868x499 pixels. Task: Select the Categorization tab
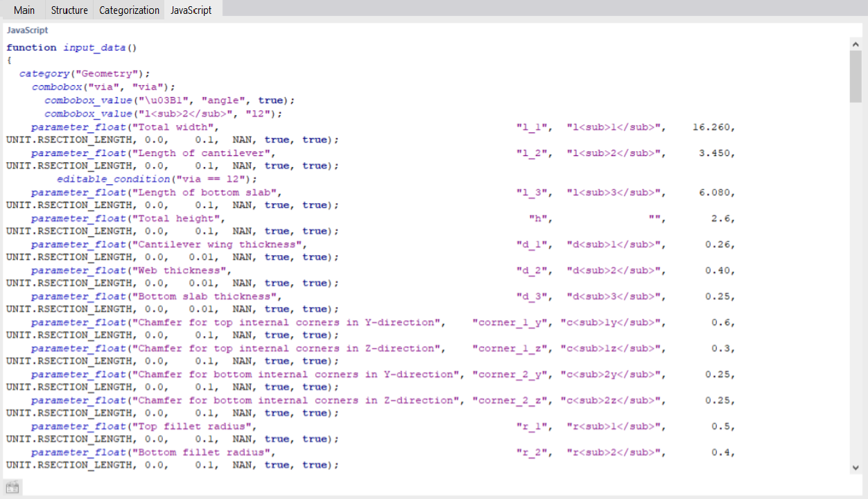point(129,10)
